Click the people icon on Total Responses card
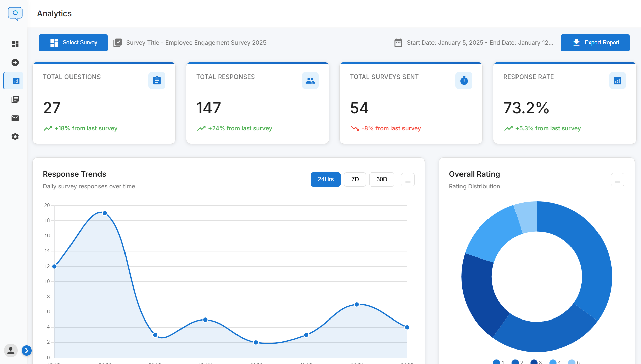The width and height of the screenshot is (641, 364). (x=310, y=81)
